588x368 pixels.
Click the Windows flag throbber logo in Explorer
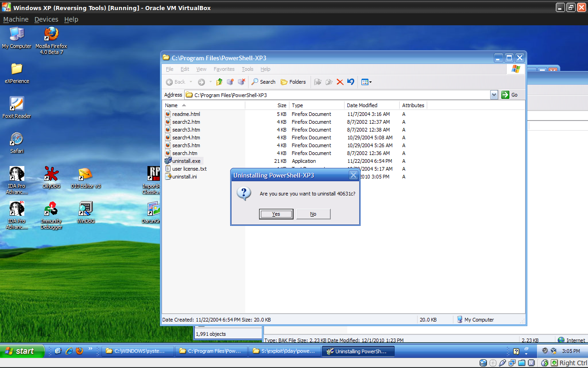516,69
